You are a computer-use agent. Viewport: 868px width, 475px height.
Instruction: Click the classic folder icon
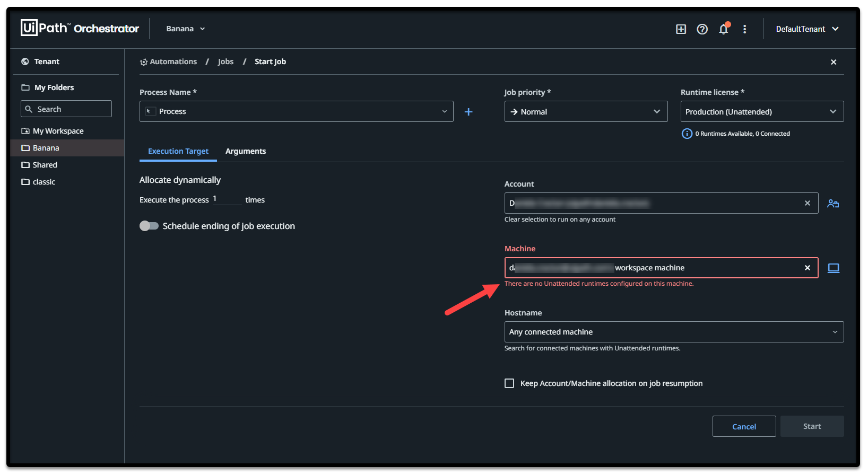click(x=25, y=182)
